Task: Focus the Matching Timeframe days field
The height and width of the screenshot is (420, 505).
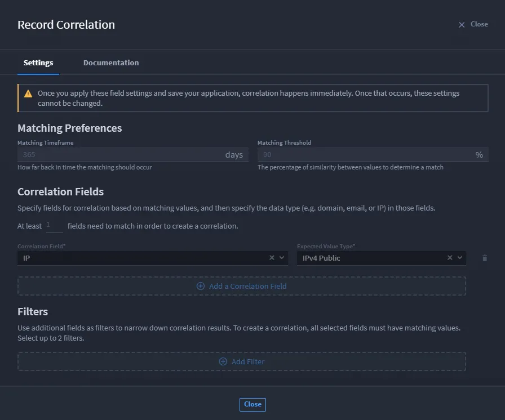Action: pos(132,155)
